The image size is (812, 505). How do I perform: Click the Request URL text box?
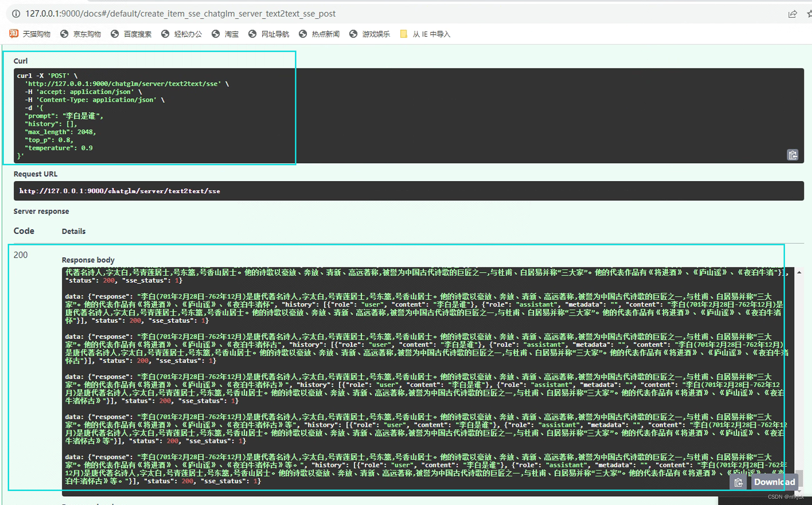(x=409, y=191)
